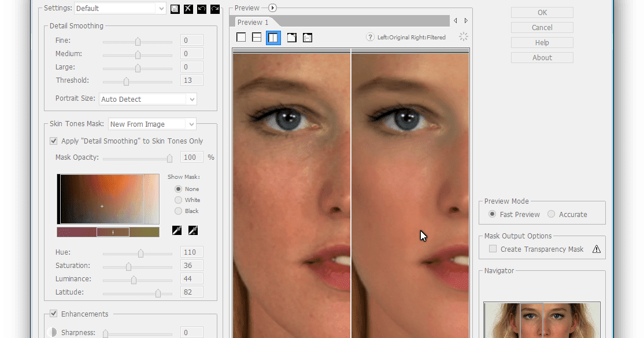This screenshot has width=644, height=338.
Task: Uncheck Apply Detail Smoothing to Skin Tones Only
Action: pyautogui.click(x=53, y=141)
